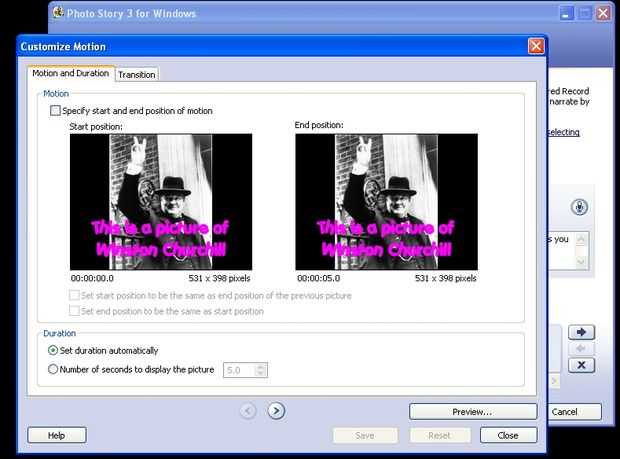Click the Save button
620x459 pixels.
coord(365,435)
